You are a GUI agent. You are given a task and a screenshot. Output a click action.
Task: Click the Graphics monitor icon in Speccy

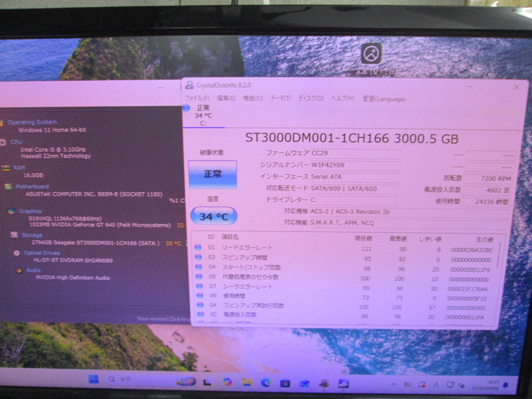pyautogui.click(x=11, y=211)
